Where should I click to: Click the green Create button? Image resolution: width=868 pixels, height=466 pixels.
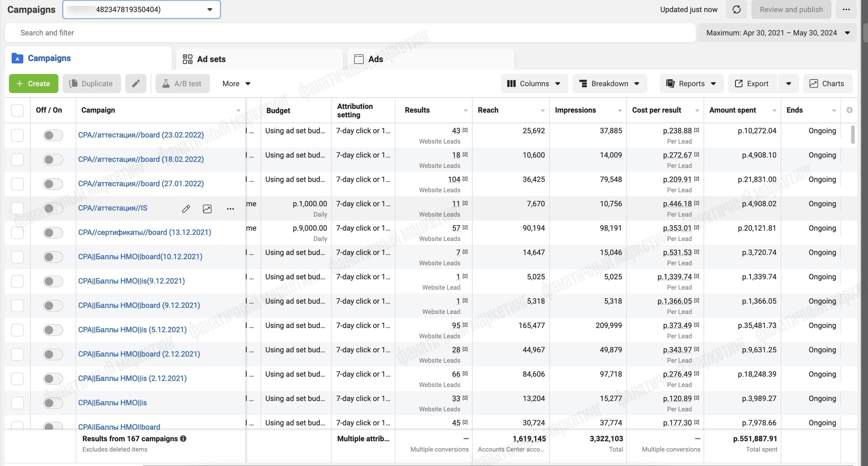click(x=34, y=83)
